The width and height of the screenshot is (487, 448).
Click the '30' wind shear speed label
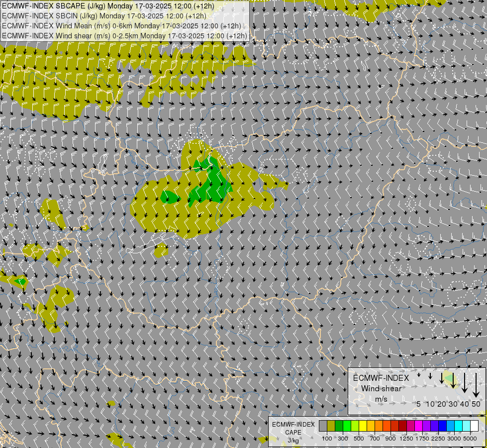(453, 404)
